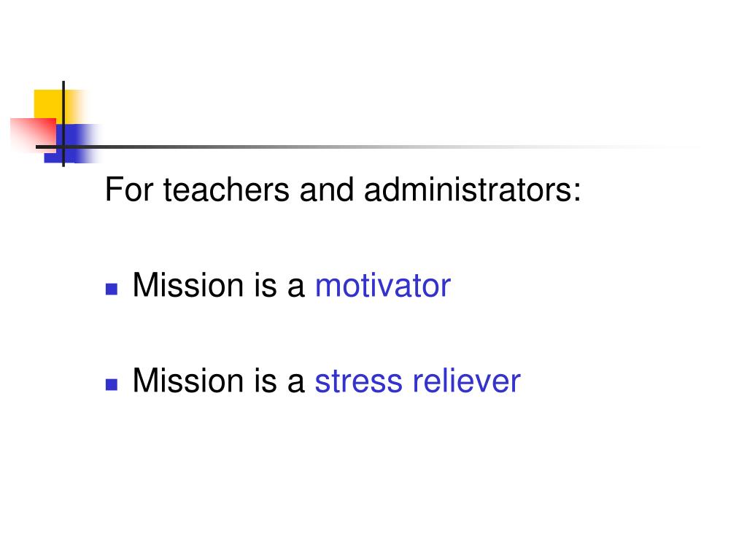Click the red gradient square graphic
This screenshot has width=747, height=560.
pos(34,135)
